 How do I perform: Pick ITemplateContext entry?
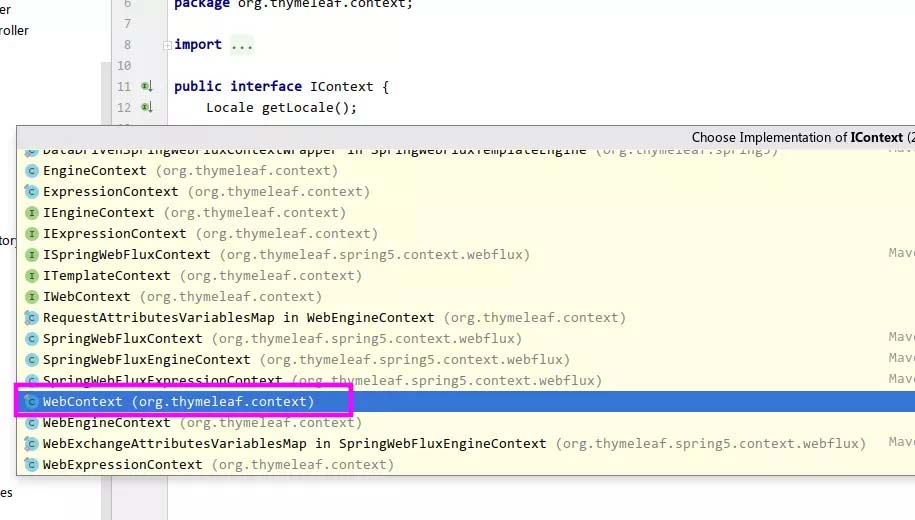pyautogui.click(x=466, y=276)
